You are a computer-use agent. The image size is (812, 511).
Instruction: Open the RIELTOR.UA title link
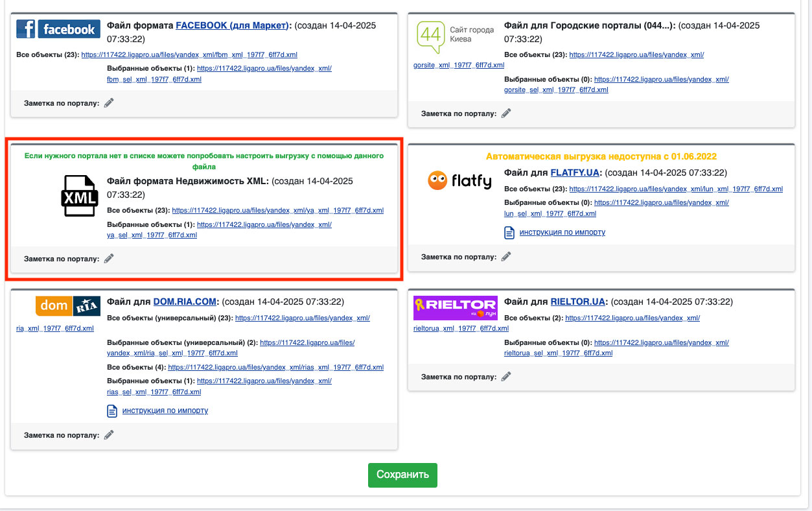577,302
